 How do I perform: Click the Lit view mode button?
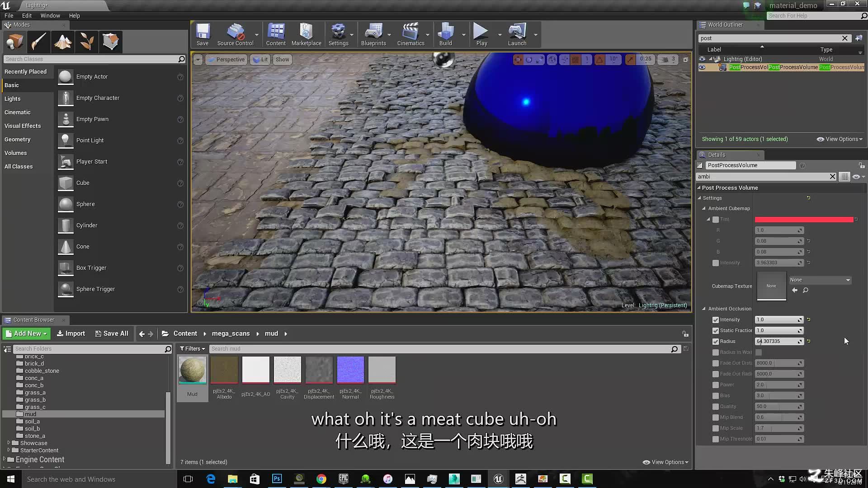pyautogui.click(x=260, y=60)
